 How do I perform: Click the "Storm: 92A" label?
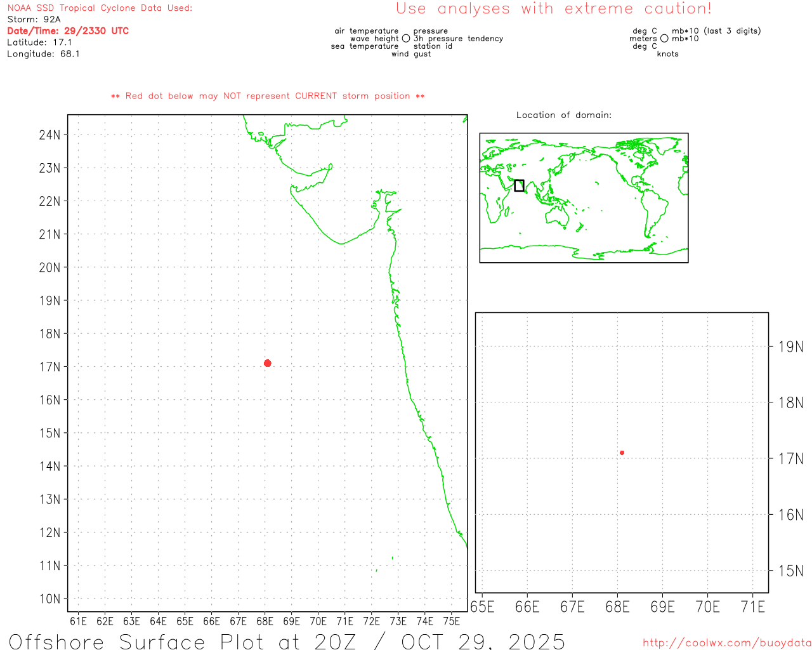coord(34,20)
